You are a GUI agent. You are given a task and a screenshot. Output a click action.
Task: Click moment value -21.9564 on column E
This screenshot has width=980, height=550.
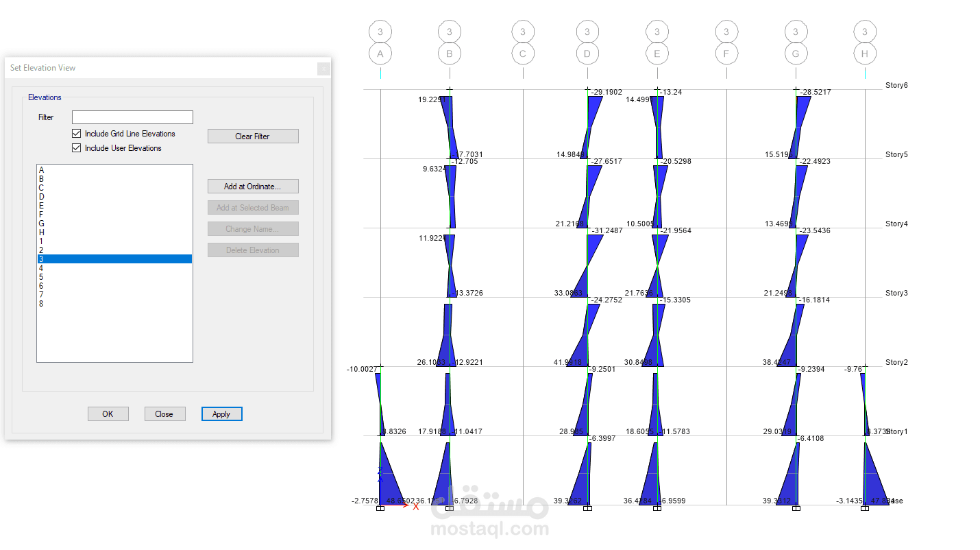tap(676, 231)
